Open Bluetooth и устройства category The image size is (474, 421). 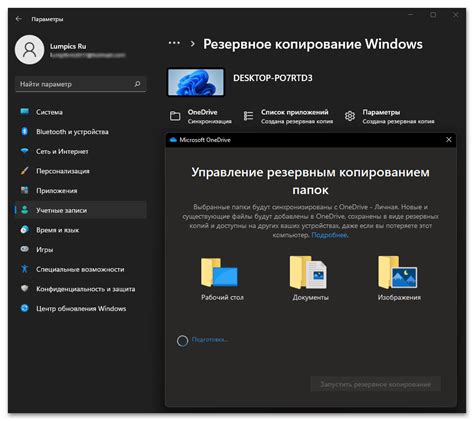pos(81,132)
